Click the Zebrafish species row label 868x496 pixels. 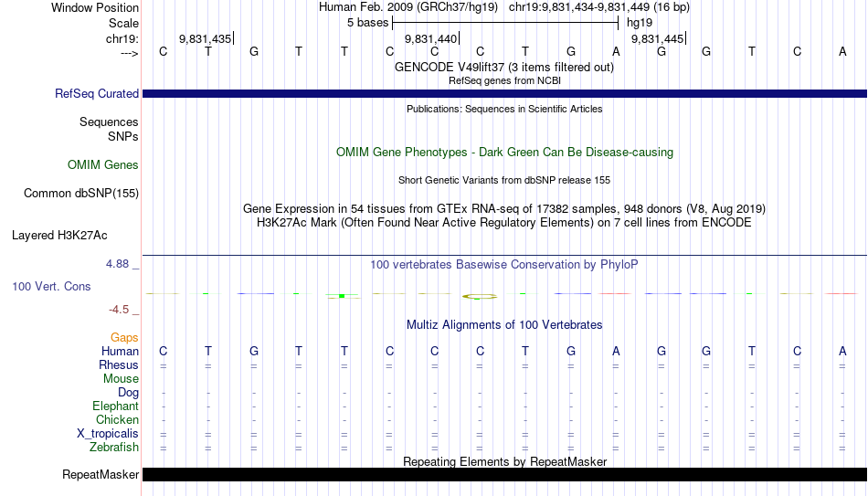114,447
